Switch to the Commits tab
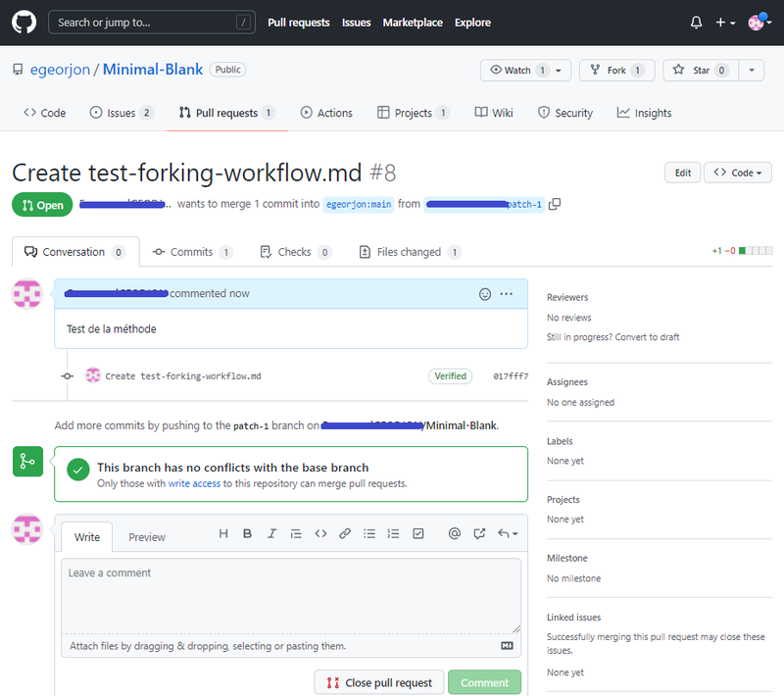The image size is (784, 696). [x=192, y=251]
